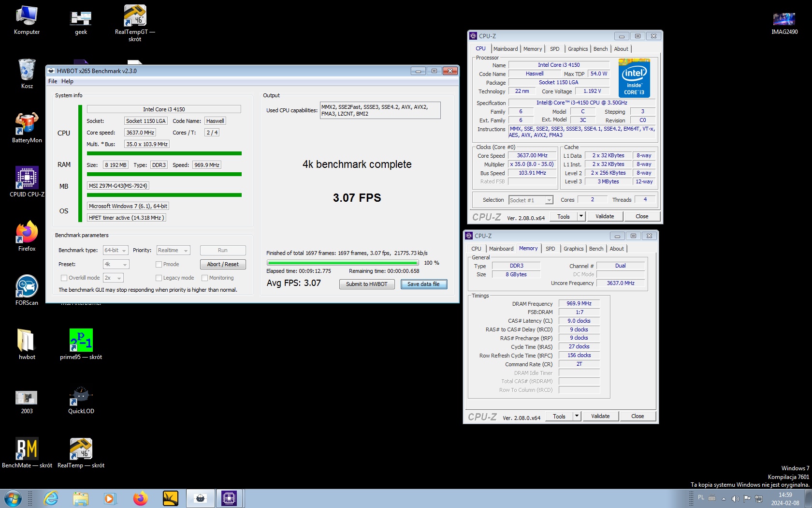Click the network tray icon
Viewport: 812px width, 508px height.
coord(759,498)
